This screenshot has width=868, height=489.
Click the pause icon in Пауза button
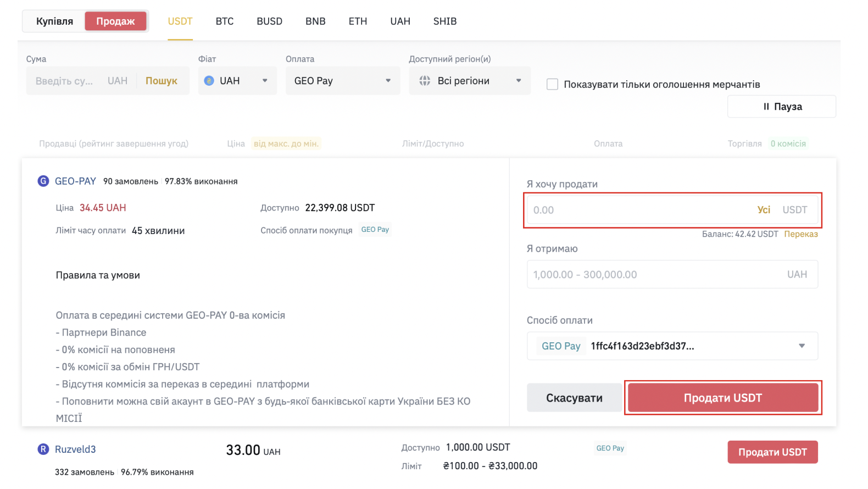(766, 107)
